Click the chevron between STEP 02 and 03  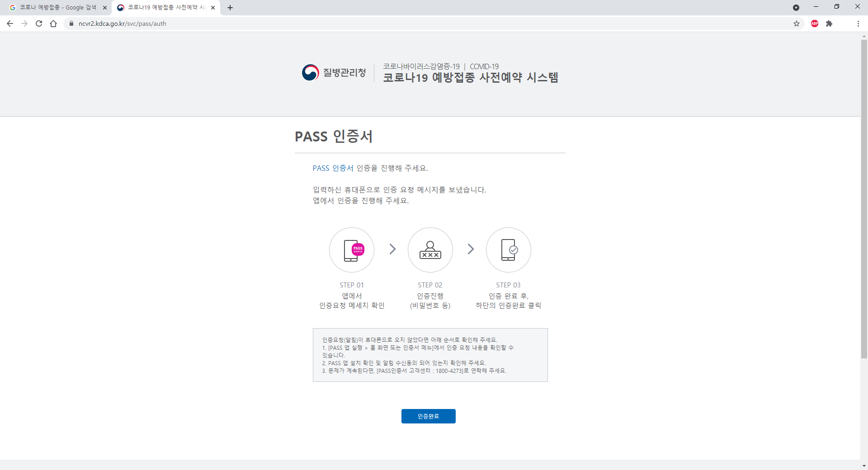click(471, 249)
